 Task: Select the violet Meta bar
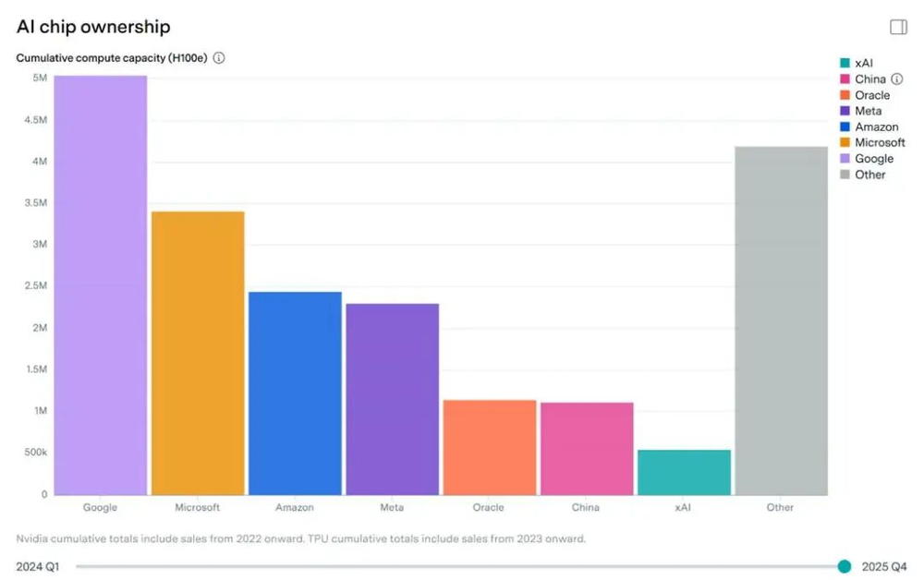[x=392, y=399]
